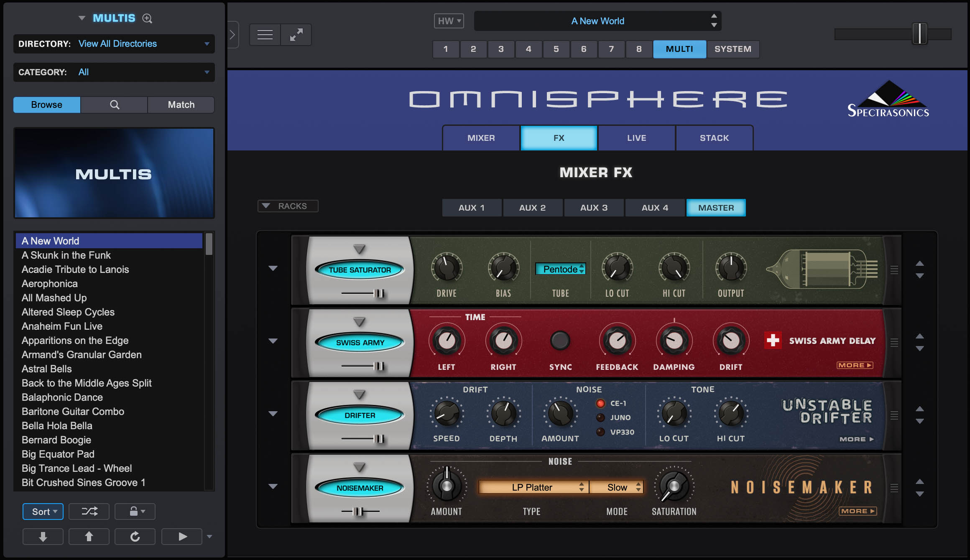The image size is (970, 560).
Task: Select the patch A Skunk in the Funk
Action: pos(66,255)
